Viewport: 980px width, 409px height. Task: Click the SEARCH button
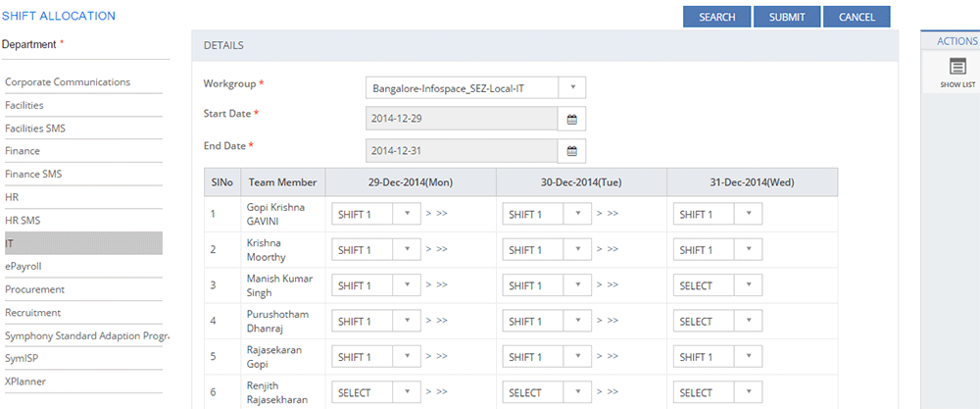click(x=717, y=17)
